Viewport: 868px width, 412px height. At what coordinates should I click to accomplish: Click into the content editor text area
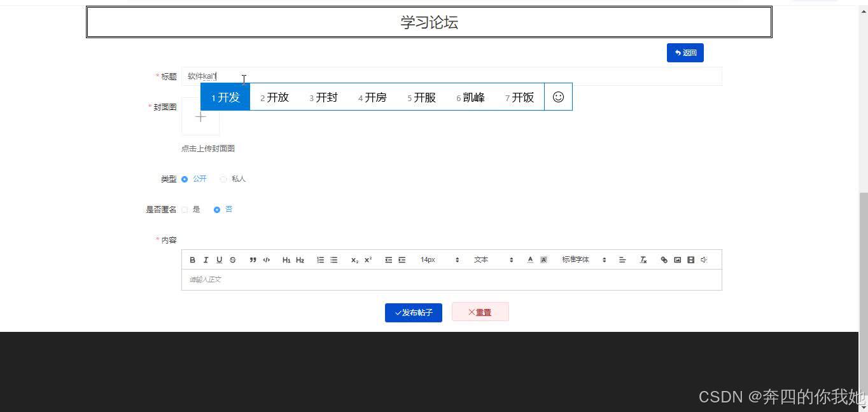click(x=452, y=280)
